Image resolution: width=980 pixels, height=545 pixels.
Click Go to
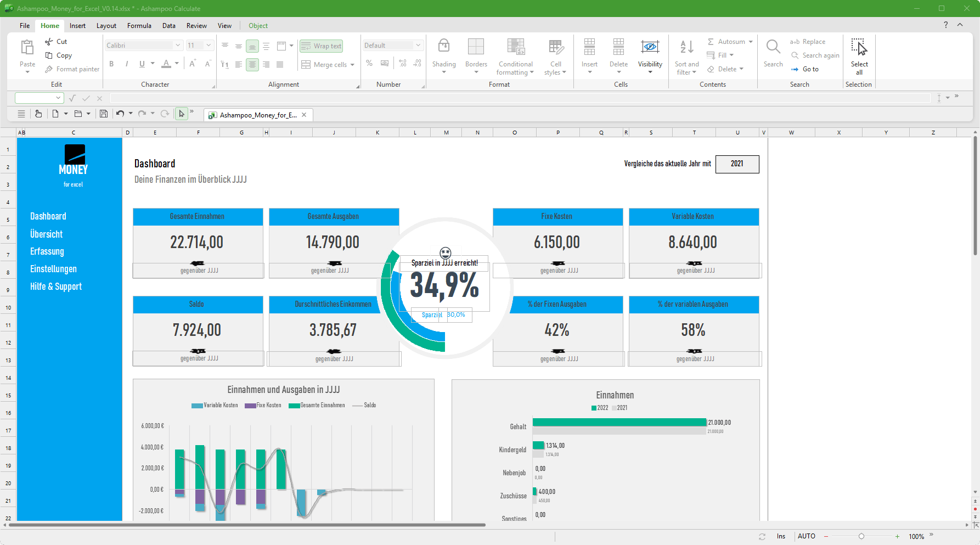(805, 69)
